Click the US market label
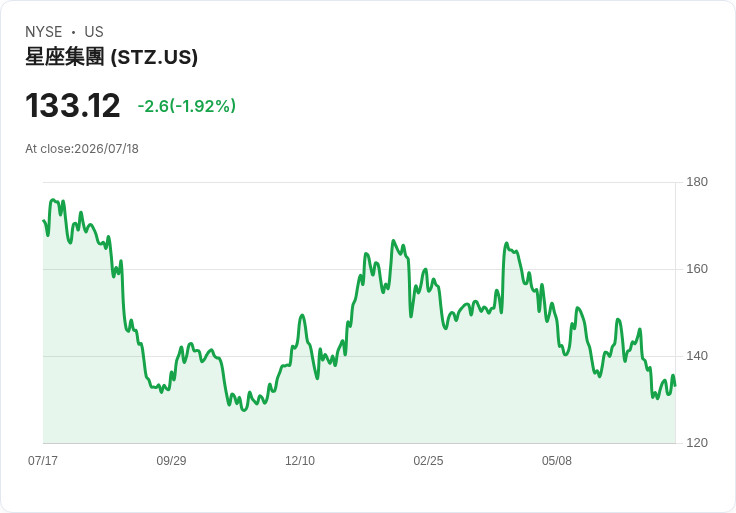The image size is (736, 513). [x=94, y=32]
